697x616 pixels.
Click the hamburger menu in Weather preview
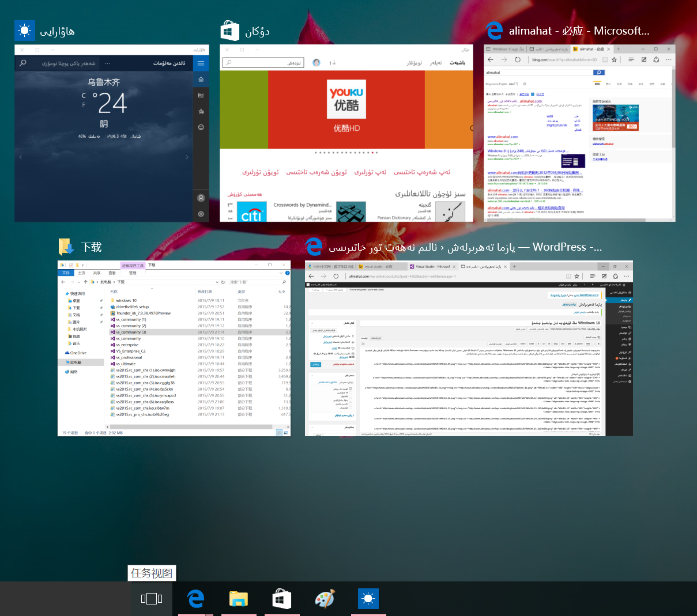[x=201, y=63]
